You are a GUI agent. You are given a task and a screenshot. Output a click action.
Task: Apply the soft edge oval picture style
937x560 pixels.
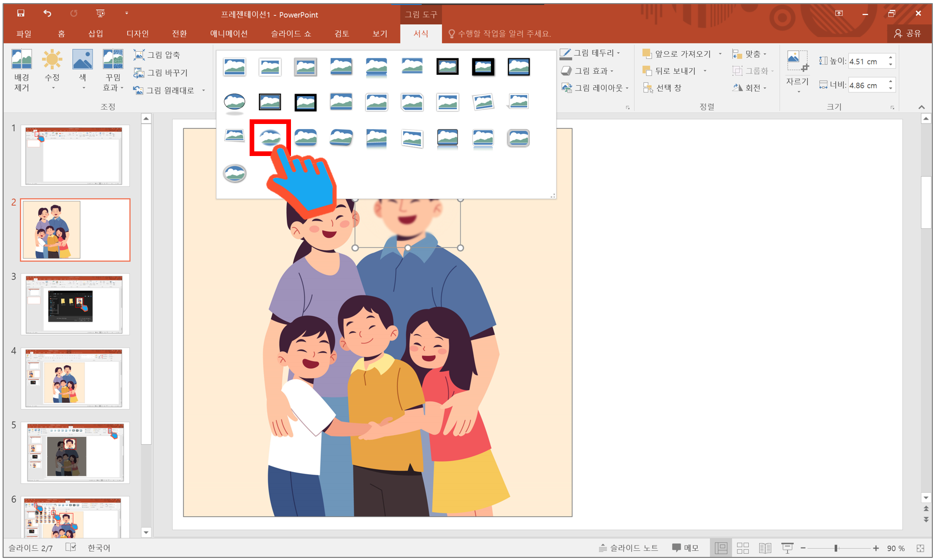click(270, 138)
